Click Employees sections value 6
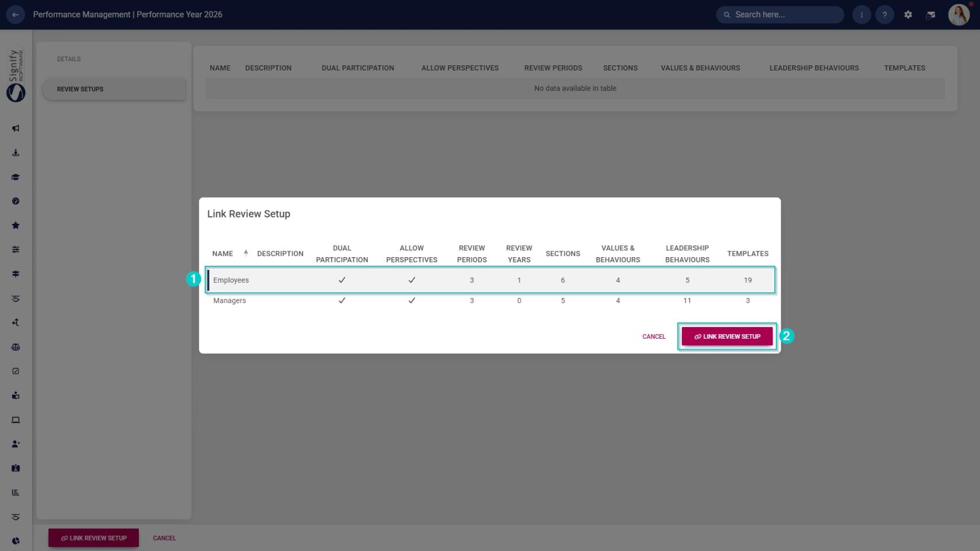This screenshot has height=551, width=980. 563,280
